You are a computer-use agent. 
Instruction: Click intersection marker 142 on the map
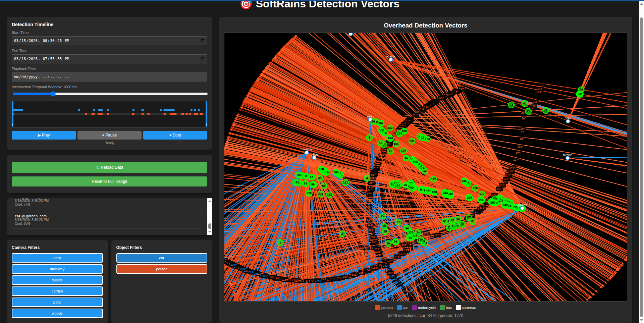point(433,179)
